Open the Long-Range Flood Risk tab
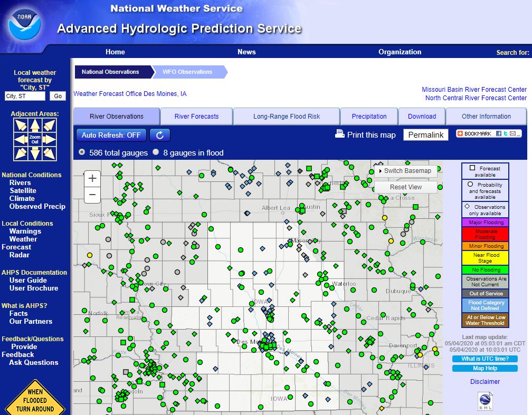This screenshot has width=532, height=415. coord(287,117)
